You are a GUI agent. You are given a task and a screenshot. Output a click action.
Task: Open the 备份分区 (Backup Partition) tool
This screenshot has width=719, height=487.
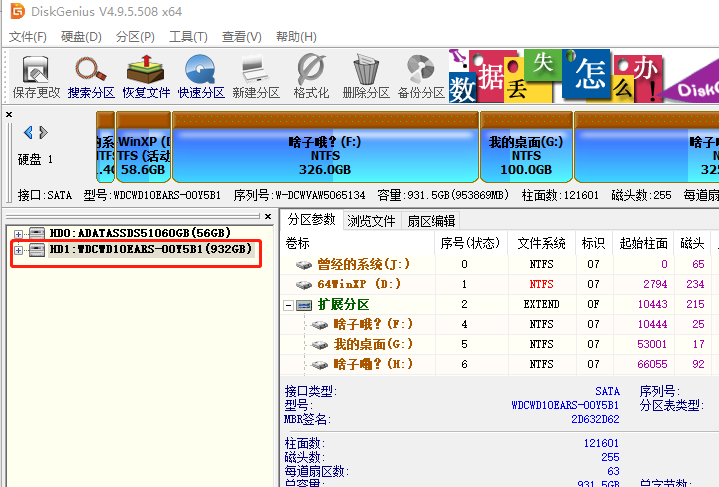(420, 76)
